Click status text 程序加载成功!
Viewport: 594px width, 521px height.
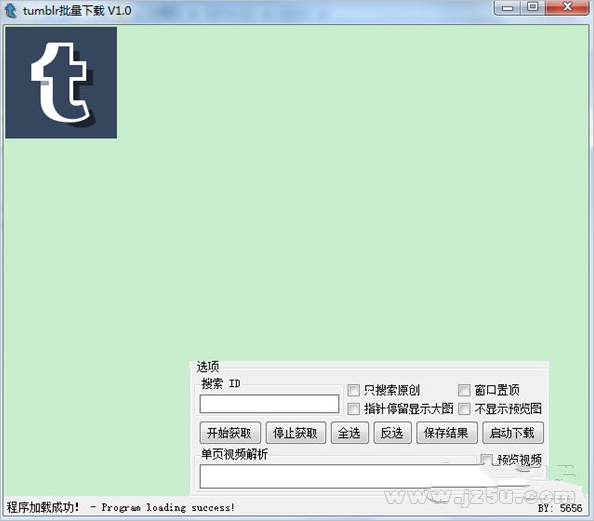pyautogui.click(x=43, y=507)
